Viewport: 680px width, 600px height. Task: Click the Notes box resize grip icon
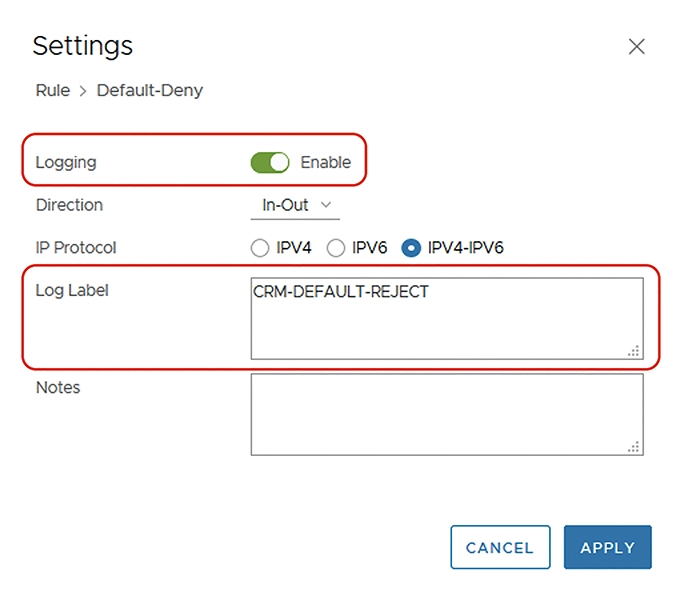[634, 447]
